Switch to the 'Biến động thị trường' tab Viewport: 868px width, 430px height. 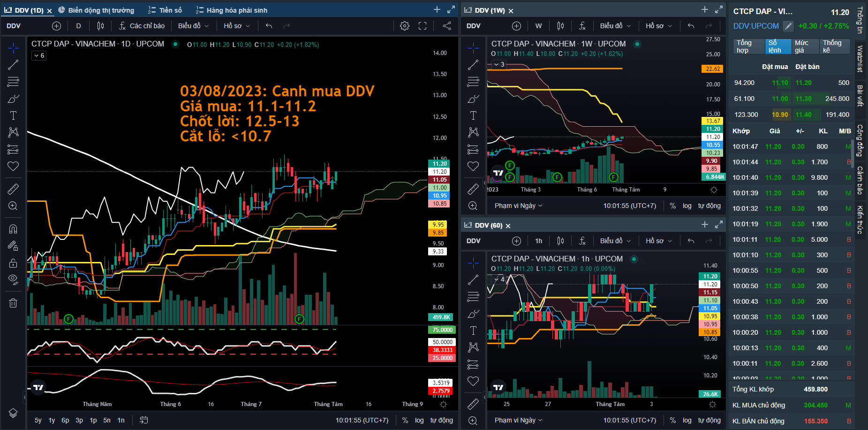pos(97,10)
